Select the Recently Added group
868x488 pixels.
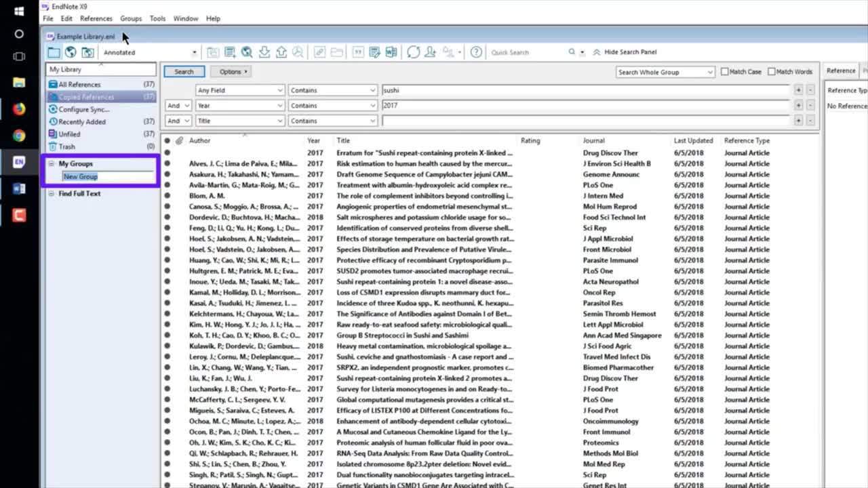100,122
